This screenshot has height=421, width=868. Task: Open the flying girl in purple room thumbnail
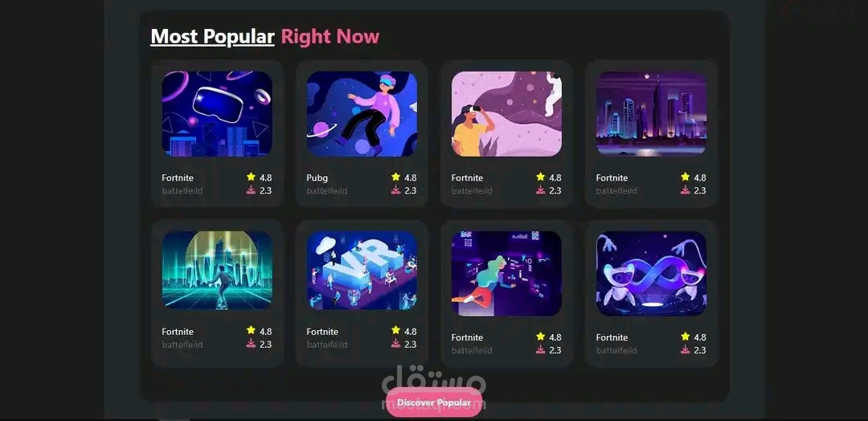[x=506, y=273]
